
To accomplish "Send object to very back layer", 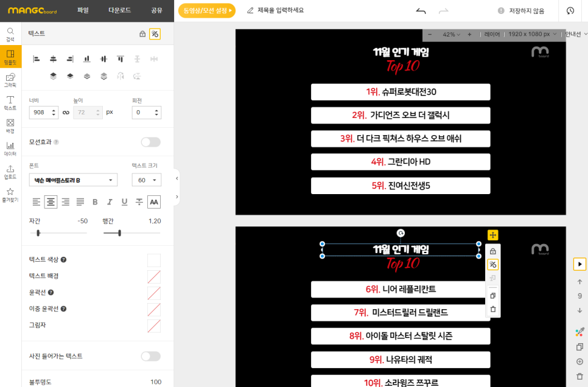I will pos(104,76).
